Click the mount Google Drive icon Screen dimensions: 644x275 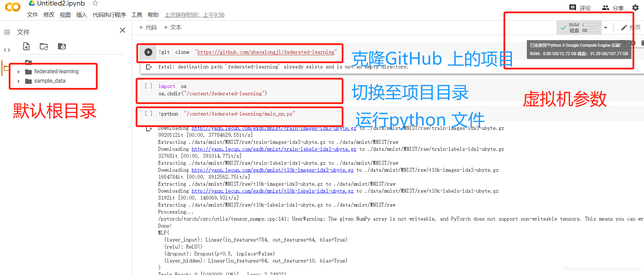point(62,46)
